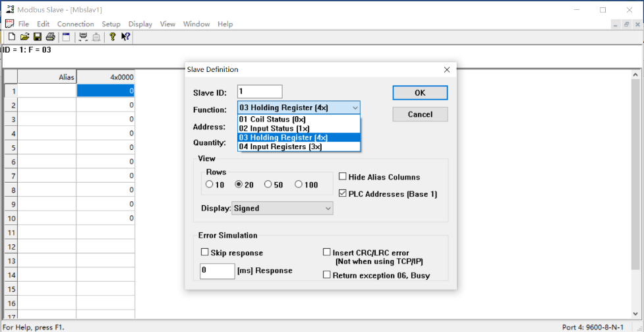This screenshot has width=644, height=332.
Task: Click the Cancel button
Action: pyautogui.click(x=420, y=114)
